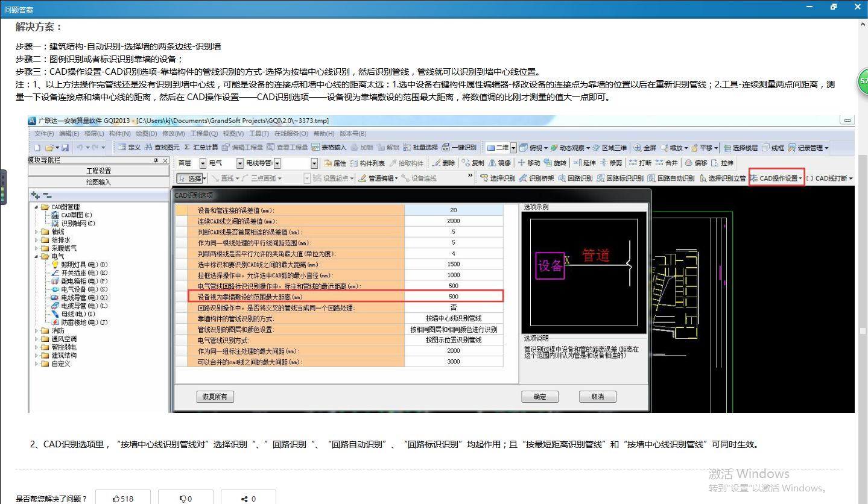
Task: Expand the 消防 tree folder
Action: (36, 331)
